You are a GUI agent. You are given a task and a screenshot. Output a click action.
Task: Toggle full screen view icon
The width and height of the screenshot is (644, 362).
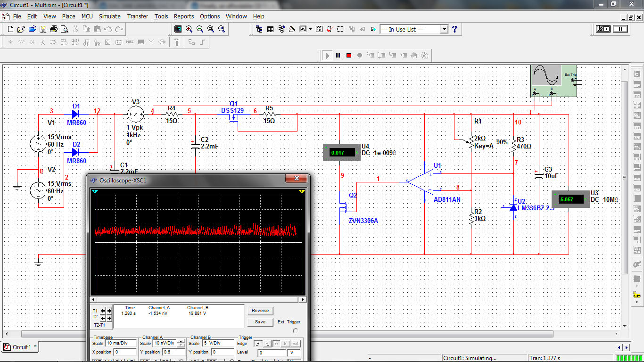click(x=178, y=29)
